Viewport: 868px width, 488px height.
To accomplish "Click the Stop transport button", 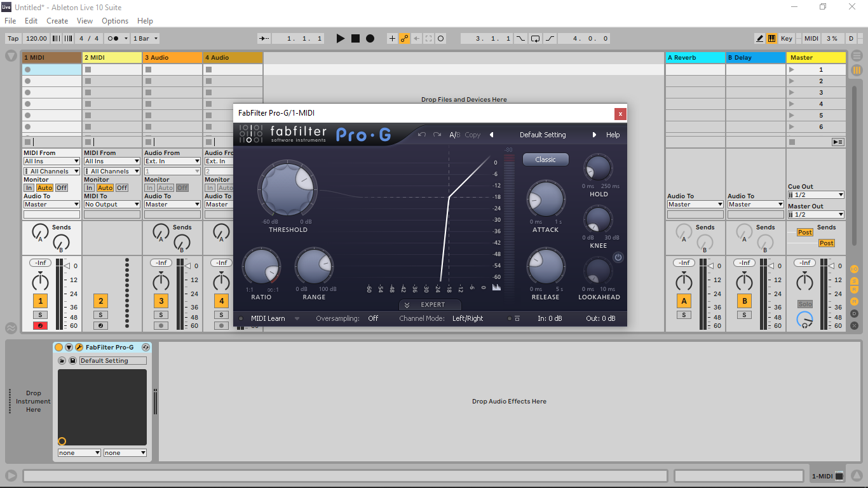I will coord(355,39).
